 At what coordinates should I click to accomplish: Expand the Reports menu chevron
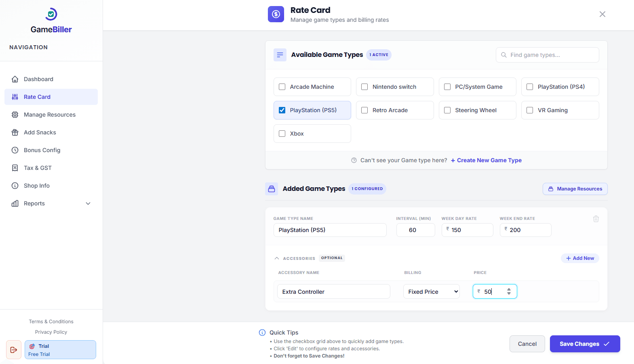[x=88, y=203]
